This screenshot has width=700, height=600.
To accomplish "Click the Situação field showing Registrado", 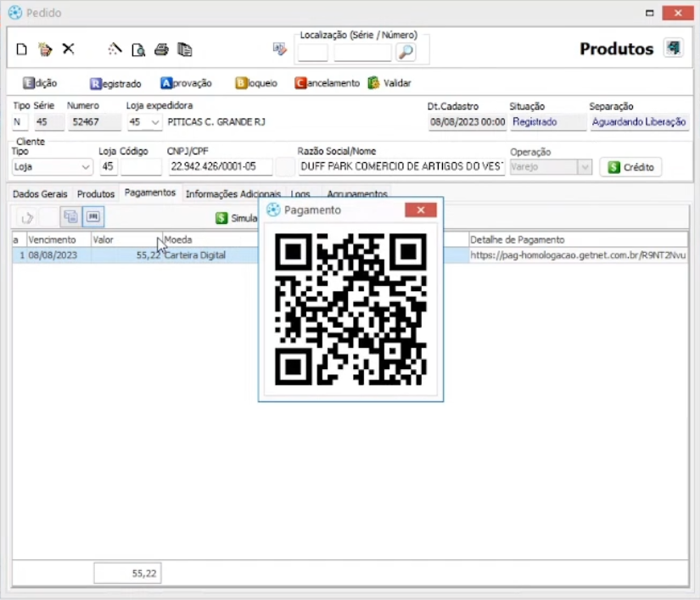I will coord(548,122).
